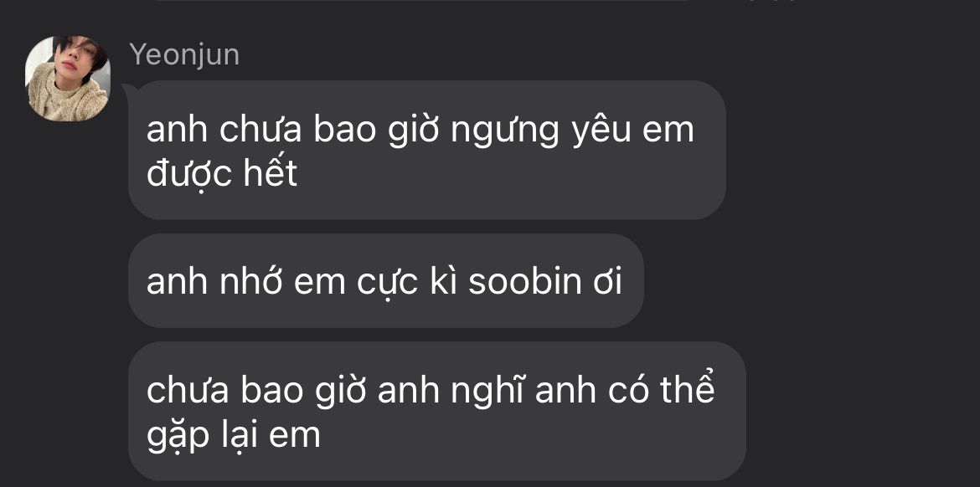Click the word 'ngưng' in the first message
Viewport: 980px width, 487px height.
coord(504,131)
